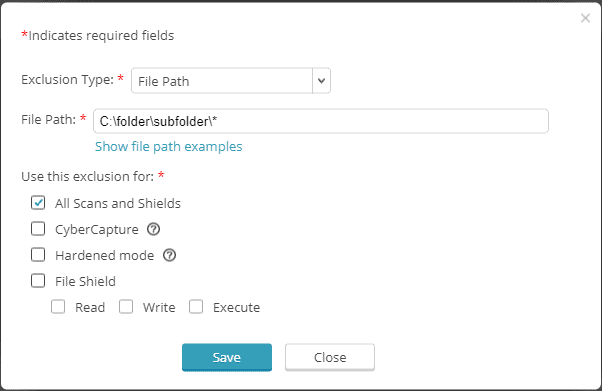Image resolution: width=602 pixels, height=391 pixels.
Task: Enable the CyberCapture checkbox
Action: pos(38,229)
